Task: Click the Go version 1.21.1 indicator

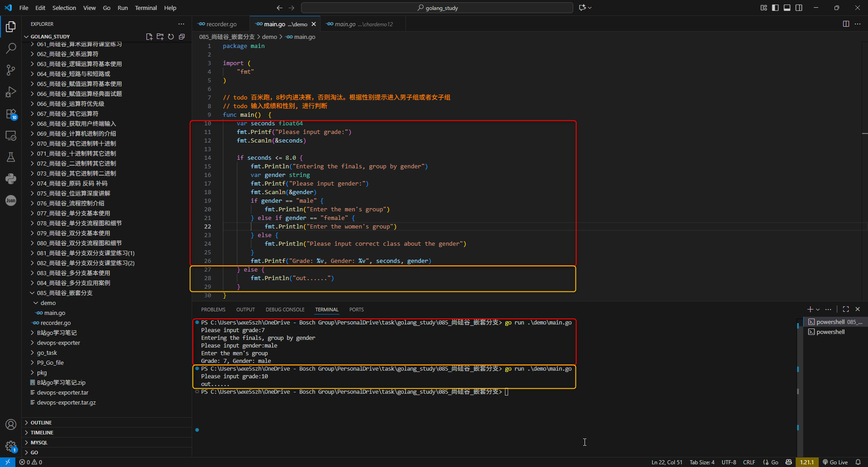Action: (x=807, y=462)
